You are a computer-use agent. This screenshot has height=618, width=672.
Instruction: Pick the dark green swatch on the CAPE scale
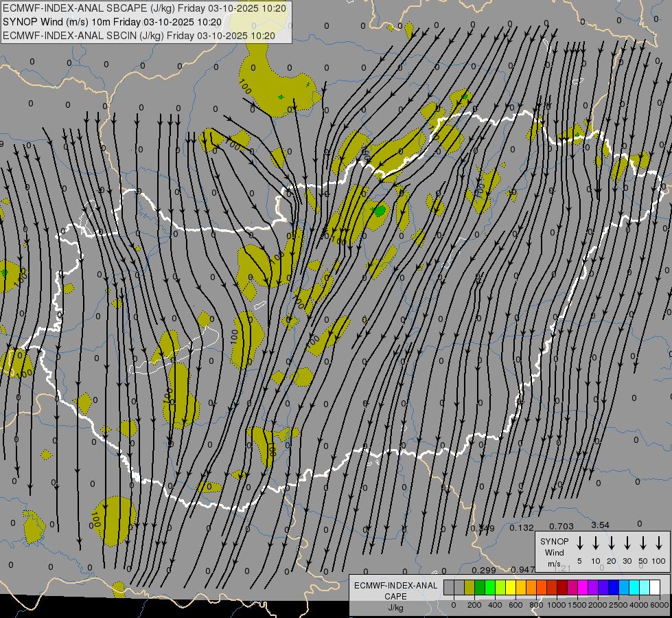480,587
